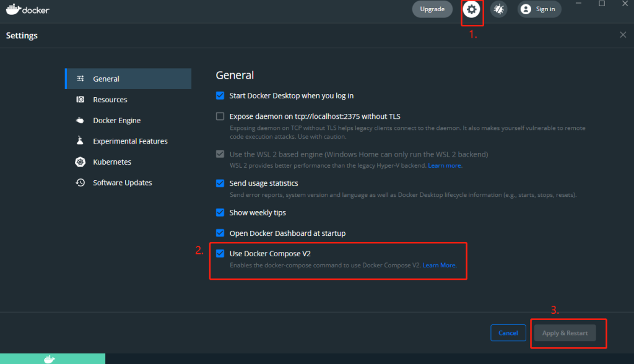Click the troubleshoot bug icon
Image resolution: width=634 pixels, height=364 pixels.
pos(498,9)
